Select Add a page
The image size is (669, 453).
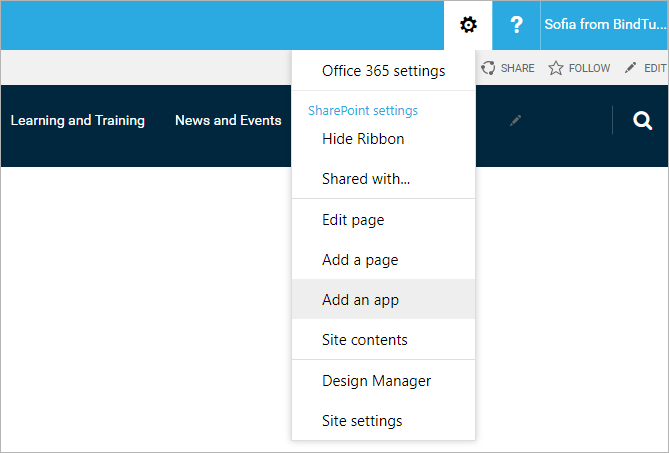384,260
